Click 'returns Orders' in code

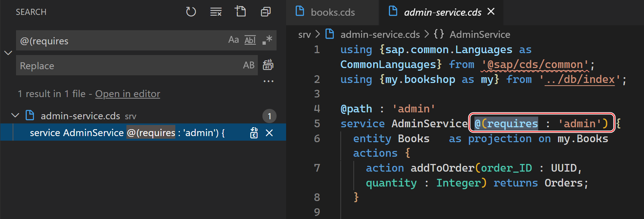tap(538, 183)
